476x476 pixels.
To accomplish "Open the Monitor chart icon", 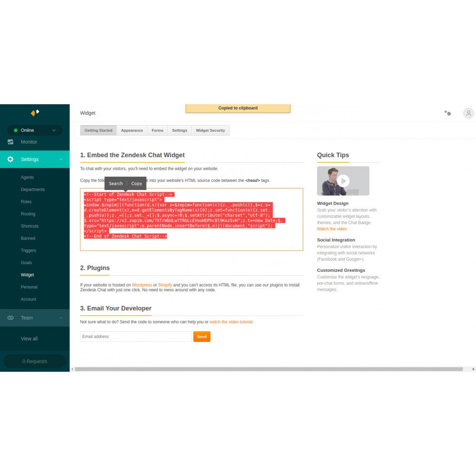I will click(x=10, y=142).
